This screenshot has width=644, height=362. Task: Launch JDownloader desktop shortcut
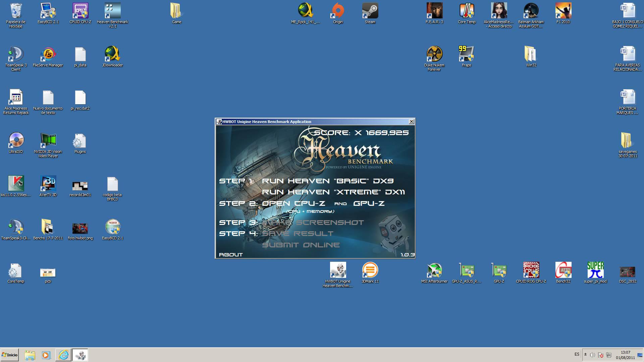pos(112,57)
